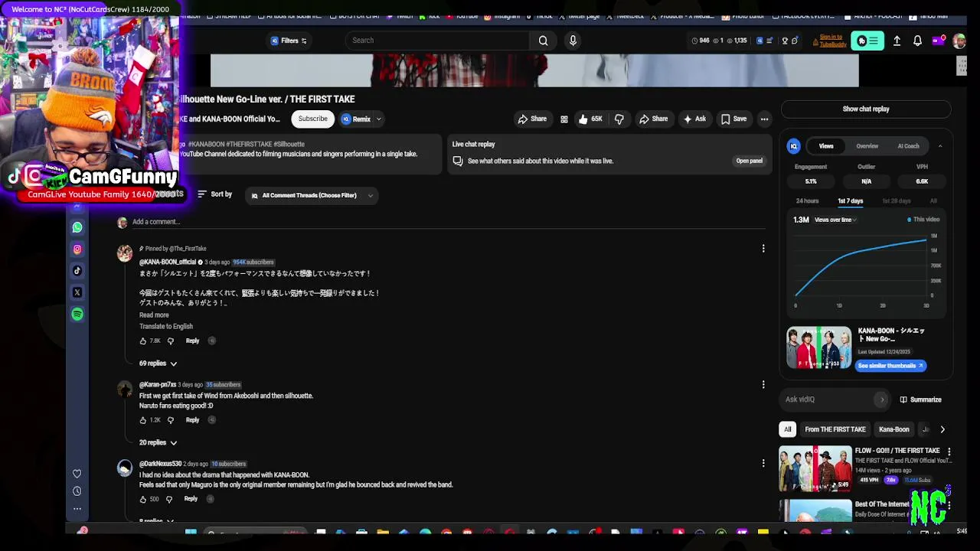Select From THE FIRST TAKE chip
This screenshot has height=551, width=980.
point(835,429)
